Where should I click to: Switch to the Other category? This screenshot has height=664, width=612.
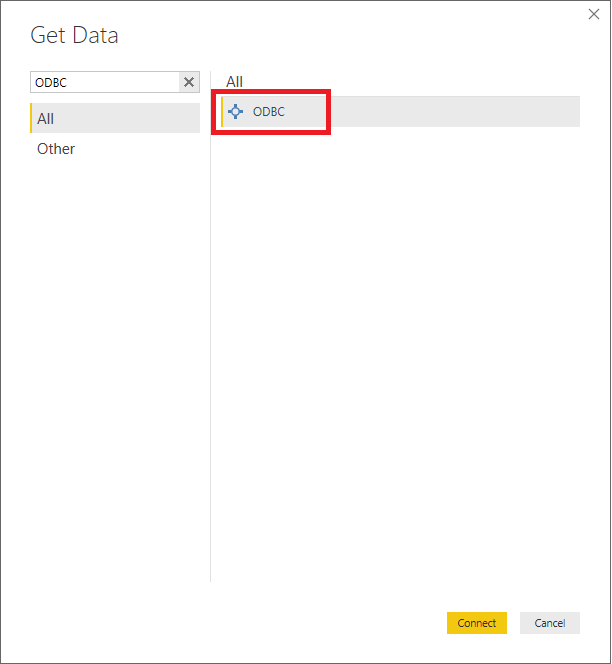tap(56, 149)
